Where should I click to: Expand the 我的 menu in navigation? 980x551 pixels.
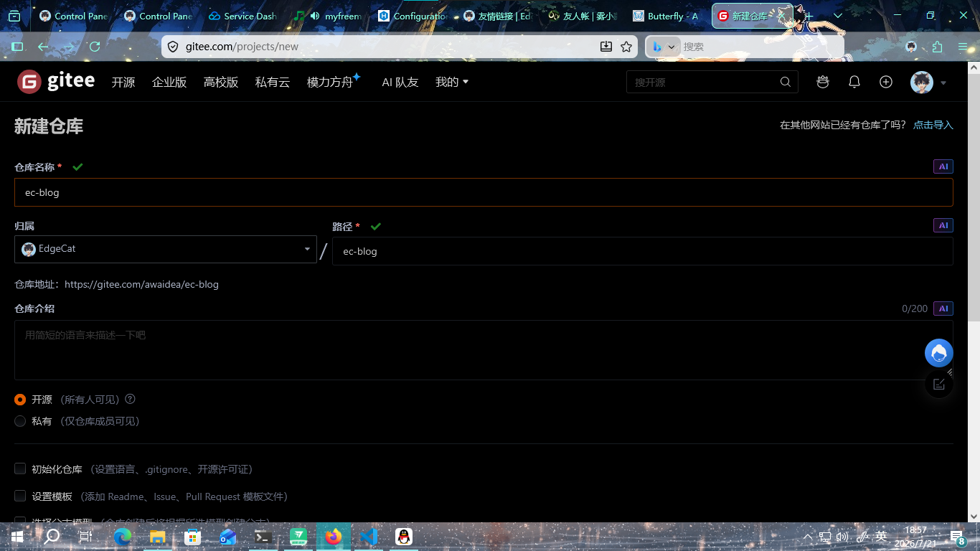pos(452,82)
